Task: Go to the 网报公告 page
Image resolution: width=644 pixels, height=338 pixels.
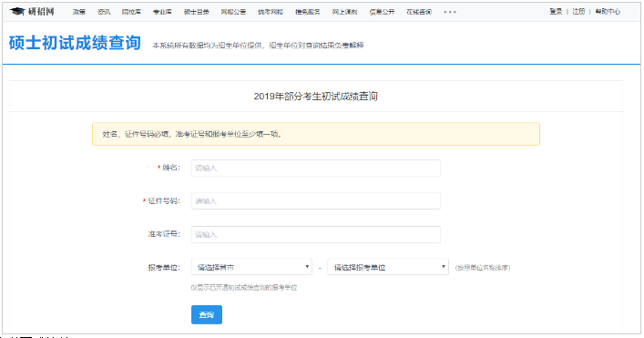Action: (x=233, y=12)
